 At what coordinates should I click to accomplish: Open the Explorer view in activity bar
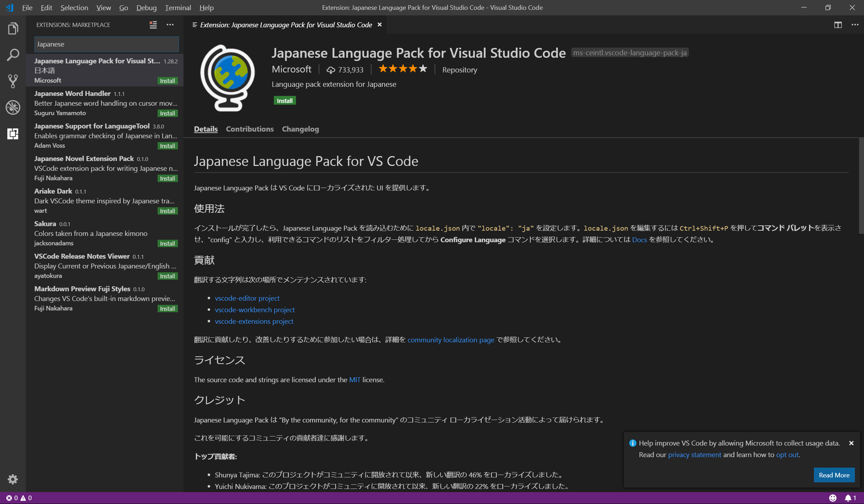13,28
